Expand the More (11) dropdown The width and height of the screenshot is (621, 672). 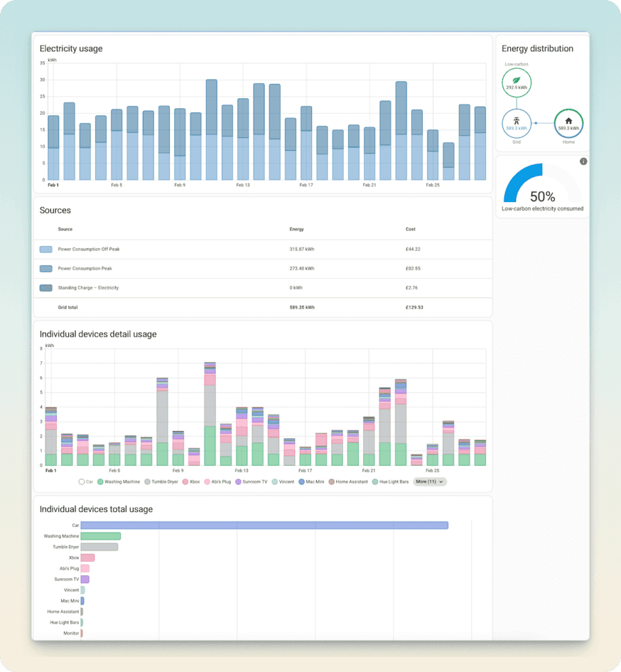click(x=430, y=481)
